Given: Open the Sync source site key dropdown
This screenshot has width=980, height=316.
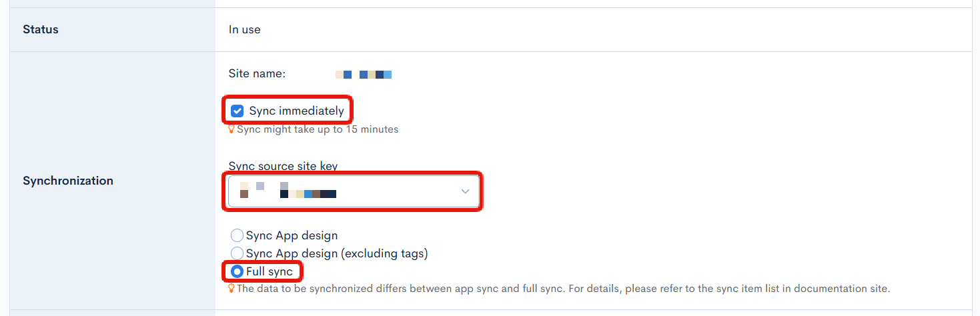Looking at the screenshot, I should pyautogui.click(x=353, y=191).
